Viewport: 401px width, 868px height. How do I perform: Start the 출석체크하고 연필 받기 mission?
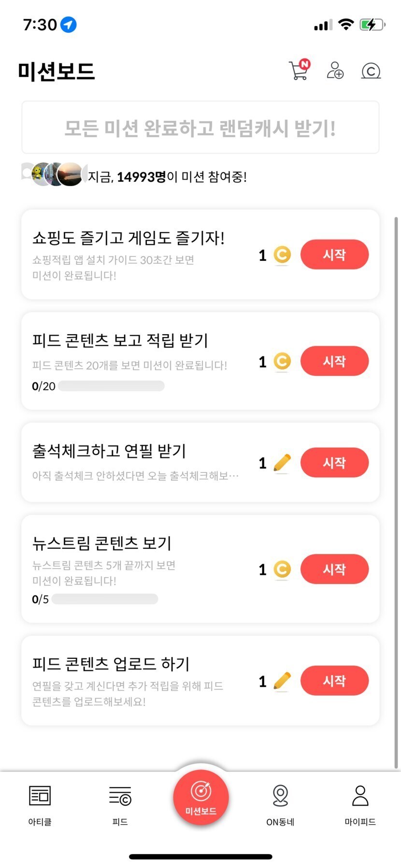(x=334, y=463)
